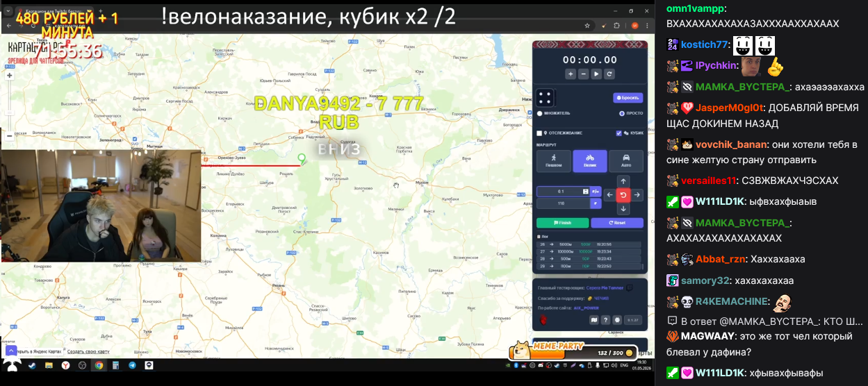Click the purple ₽/км unit button
Viewport: 868px width, 386px height.
coord(596,191)
